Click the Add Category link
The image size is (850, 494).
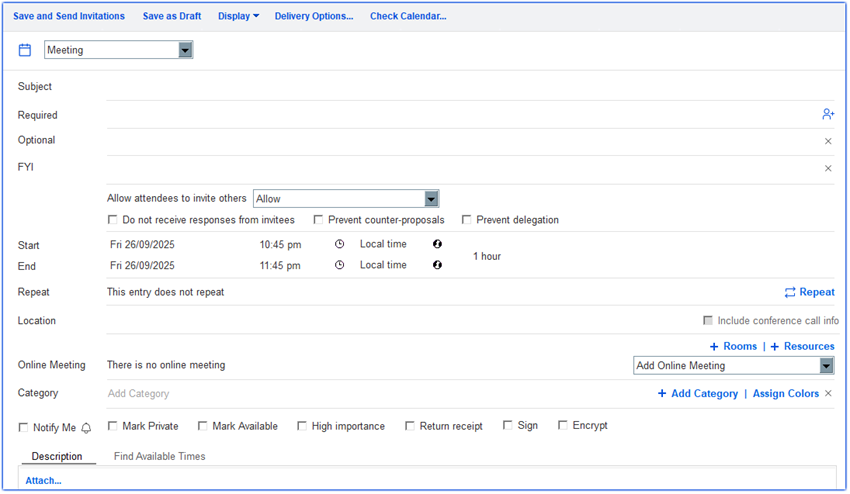pyautogui.click(x=698, y=393)
